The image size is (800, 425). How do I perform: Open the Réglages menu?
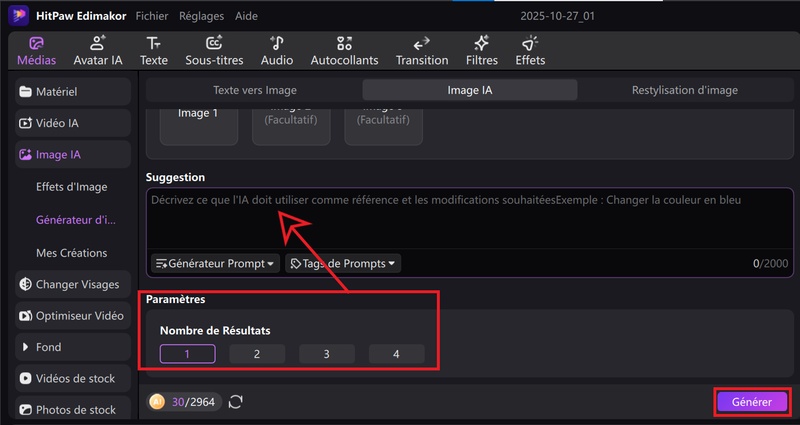201,17
